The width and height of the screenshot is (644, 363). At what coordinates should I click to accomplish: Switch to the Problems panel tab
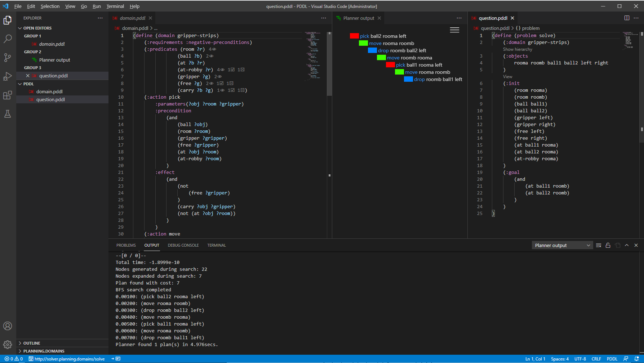(x=126, y=245)
